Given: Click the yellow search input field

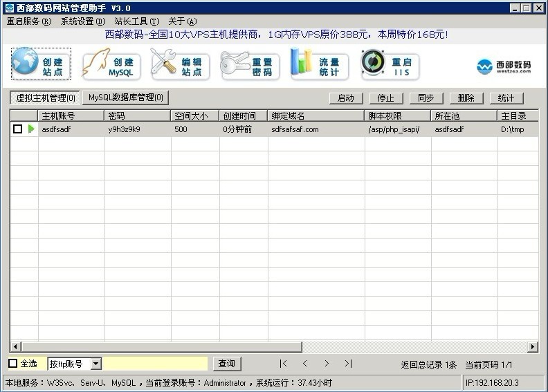Looking at the screenshot, I should [156, 364].
